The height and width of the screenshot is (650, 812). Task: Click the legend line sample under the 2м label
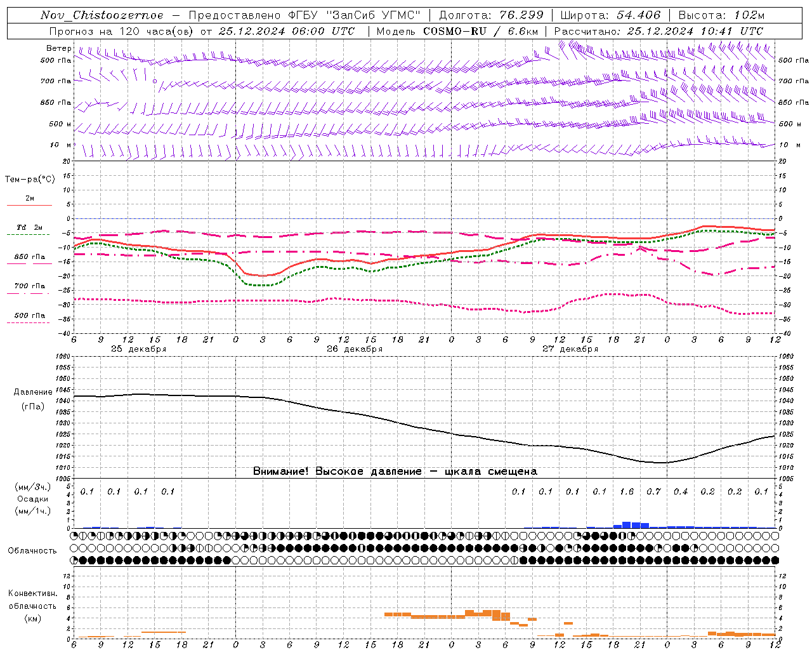point(29,206)
